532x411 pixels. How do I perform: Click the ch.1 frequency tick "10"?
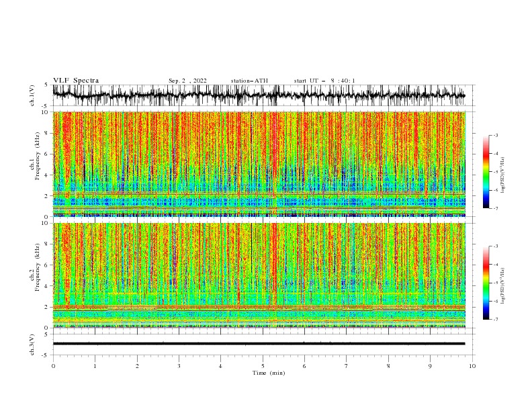tap(45, 112)
